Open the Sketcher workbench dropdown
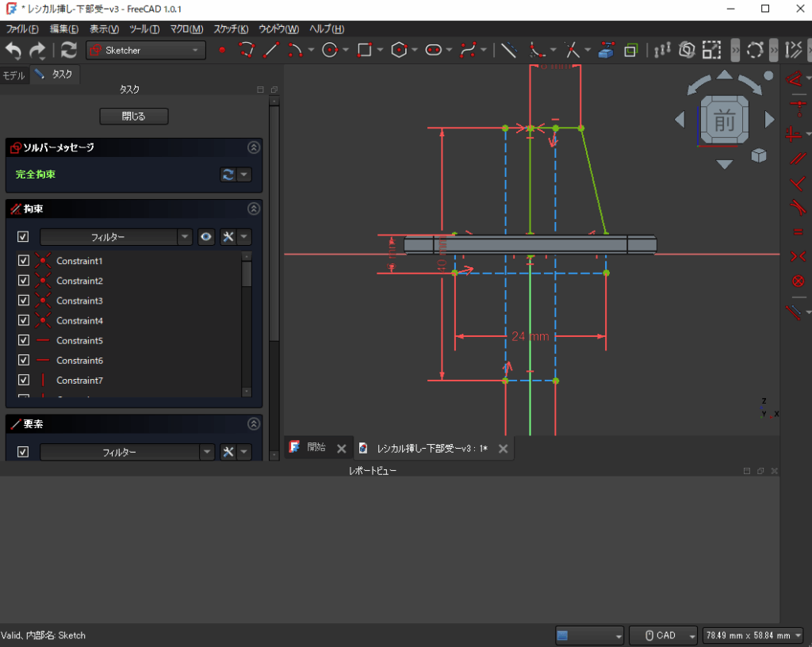Viewport: 812px width, 647px height. [x=145, y=50]
